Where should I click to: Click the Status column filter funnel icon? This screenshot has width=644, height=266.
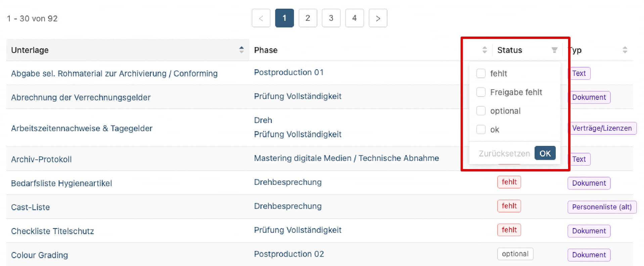(x=554, y=50)
